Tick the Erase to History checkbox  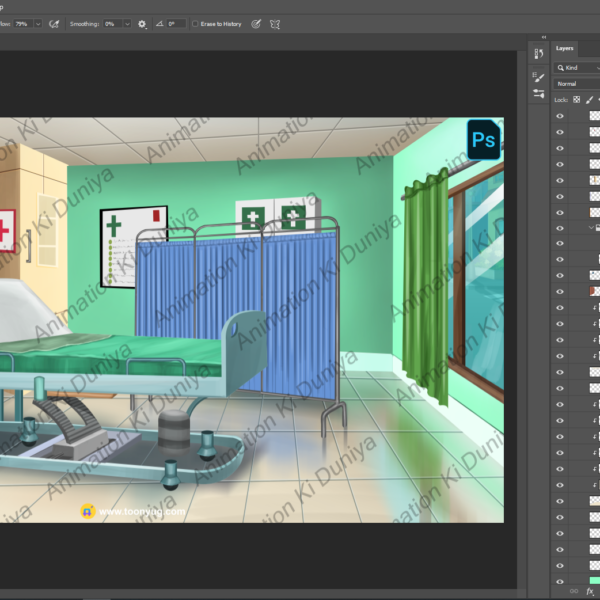(195, 24)
